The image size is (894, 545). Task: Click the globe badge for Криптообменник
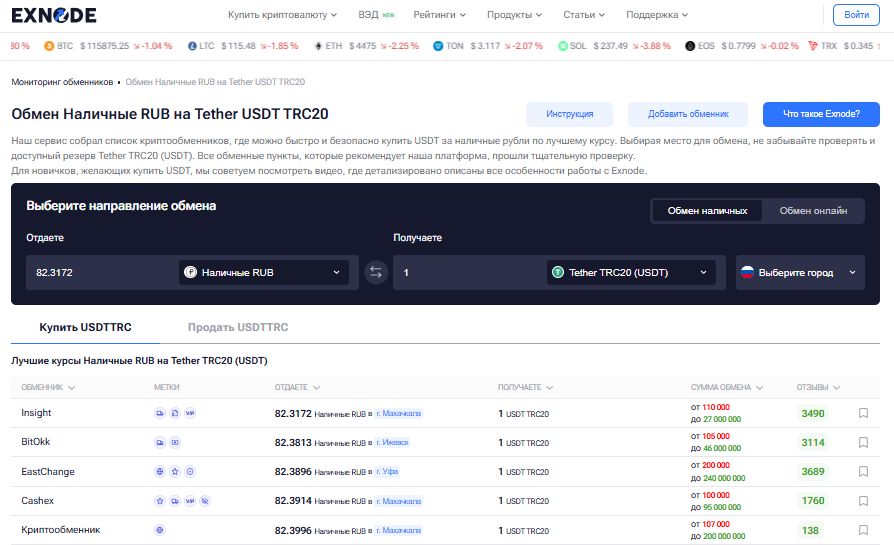[160, 530]
